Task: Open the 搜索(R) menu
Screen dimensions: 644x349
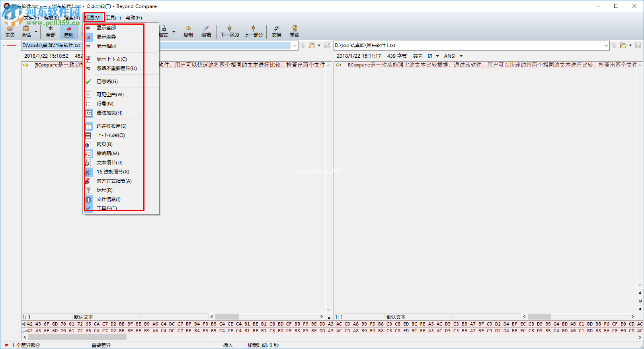Action: (x=72, y=18)
